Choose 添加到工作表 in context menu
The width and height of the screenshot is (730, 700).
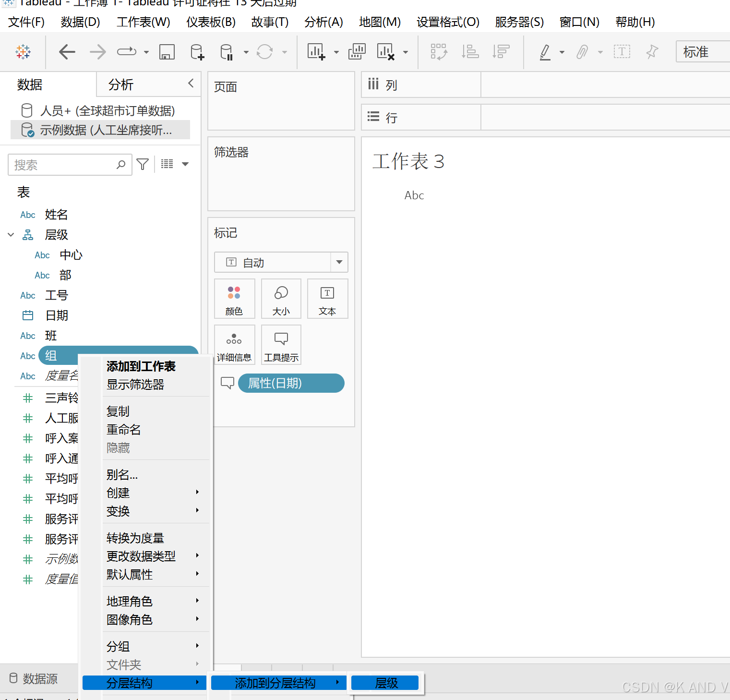click(141, 366)
